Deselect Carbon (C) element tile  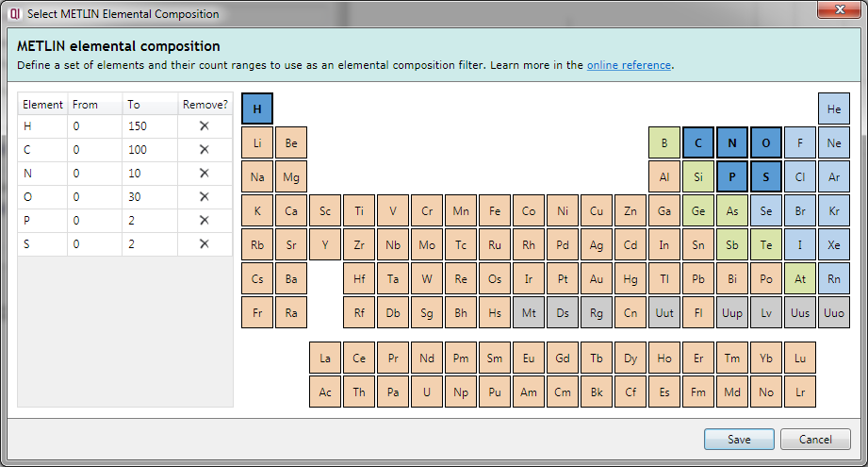[x=698, y=142]
